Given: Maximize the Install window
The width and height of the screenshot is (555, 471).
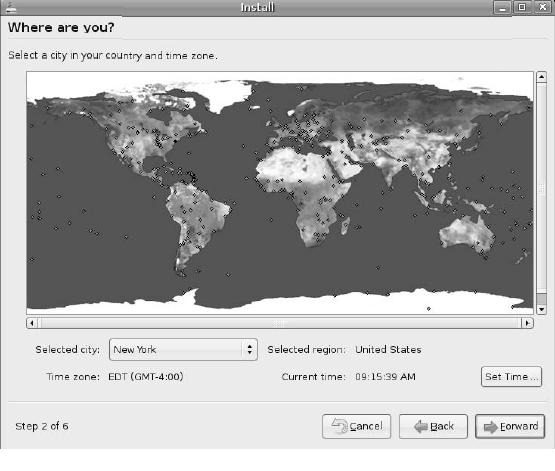Looking at the screenshot, I should pos(522,7).
